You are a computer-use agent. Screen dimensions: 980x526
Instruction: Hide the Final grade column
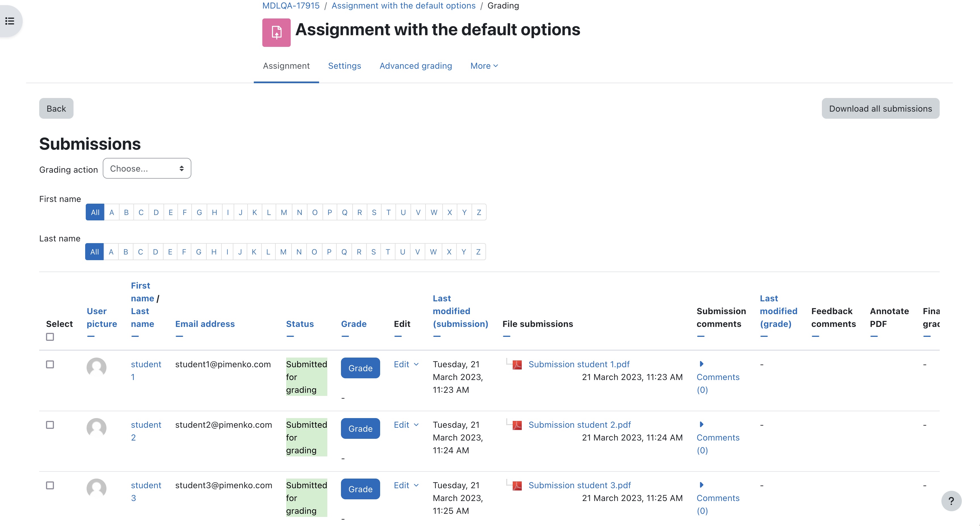click(927, 337)
